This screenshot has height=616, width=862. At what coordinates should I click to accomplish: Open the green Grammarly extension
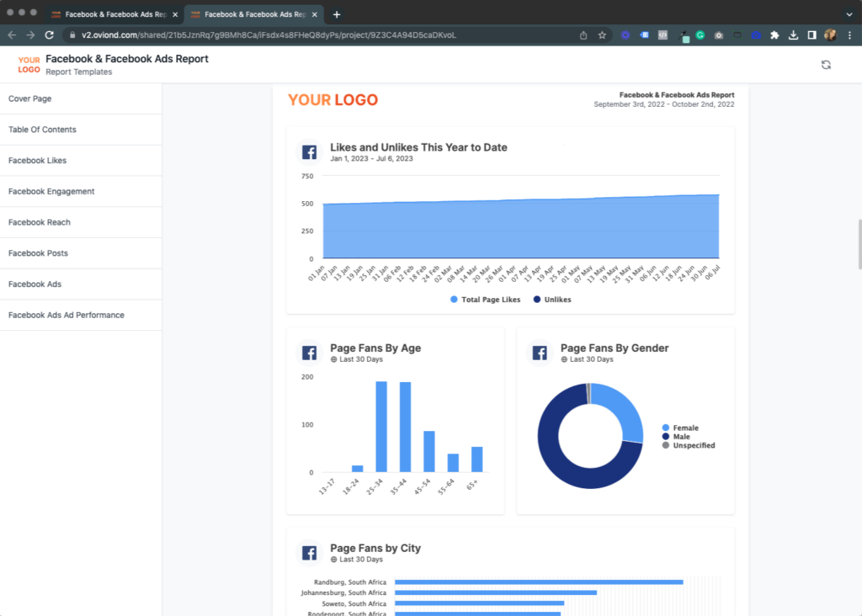(700, 35)
